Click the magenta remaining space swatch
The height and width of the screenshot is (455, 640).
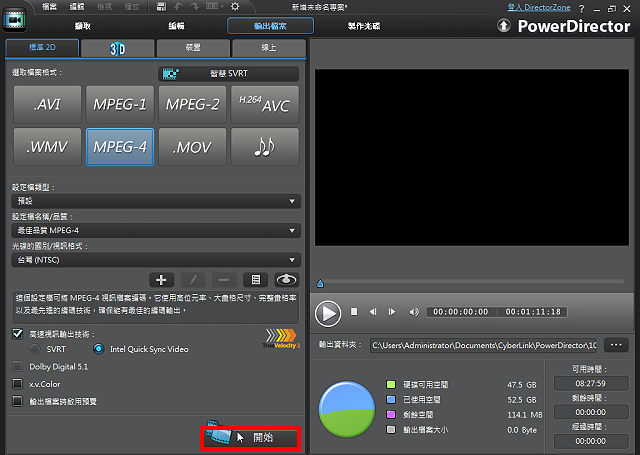[391, 415]
